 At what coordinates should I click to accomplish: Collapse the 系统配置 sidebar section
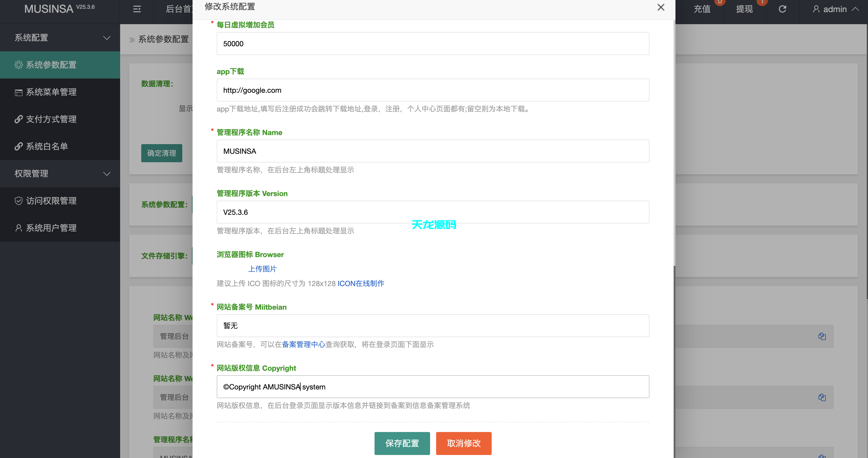pos(107,38)
